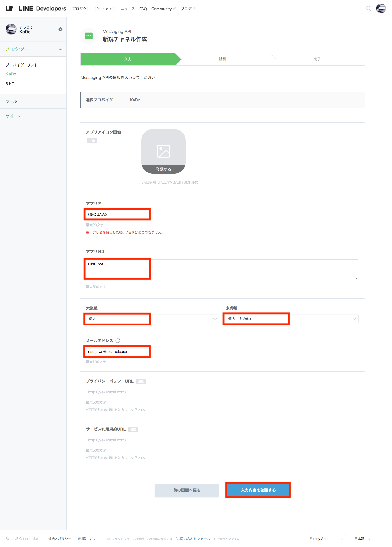Open the 規約とポリシー footer link
392x547 pixels.
60,539
